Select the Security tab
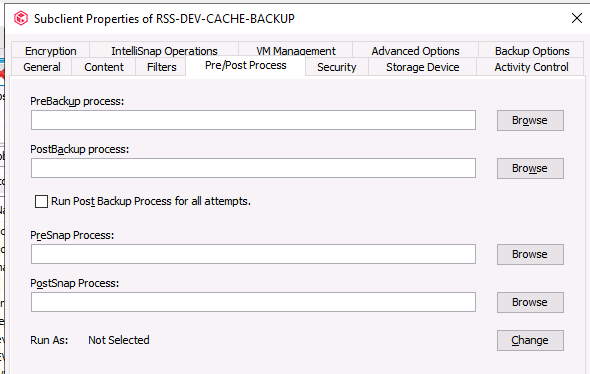590x374 pixels. click(x=336, y=67)
